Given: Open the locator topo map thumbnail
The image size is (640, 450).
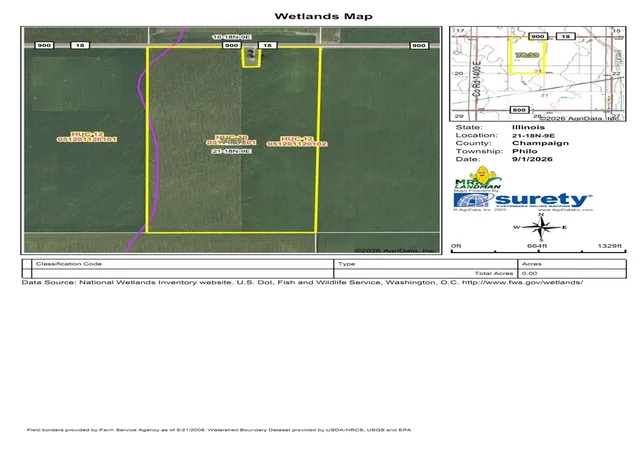Looking at the screenshot, I should click(538, 74).
